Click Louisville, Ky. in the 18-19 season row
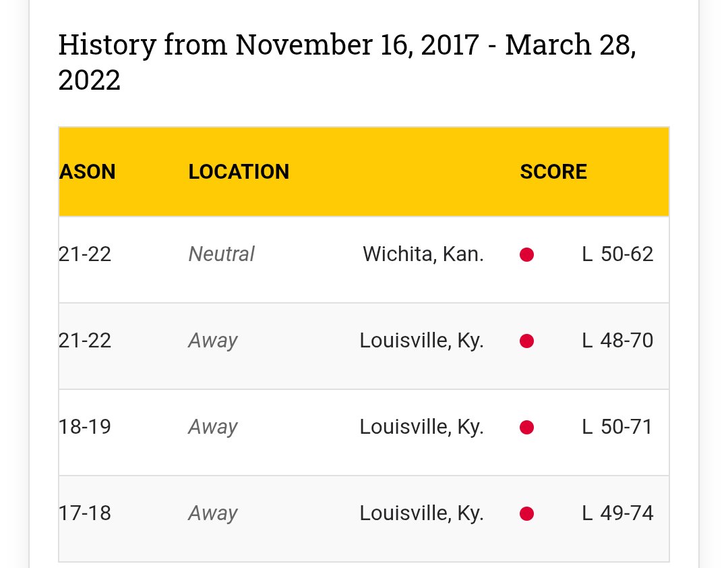The image size is (728, 568). (x=422, y=427)
